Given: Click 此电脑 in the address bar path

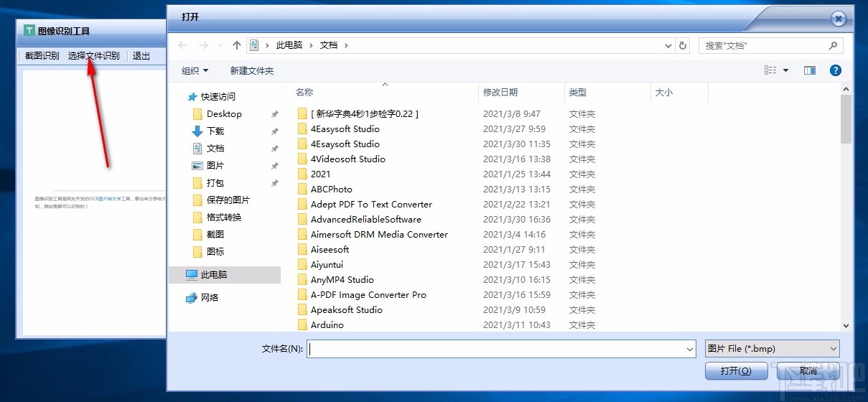Looking at the screenshot, I should [290, 45].
